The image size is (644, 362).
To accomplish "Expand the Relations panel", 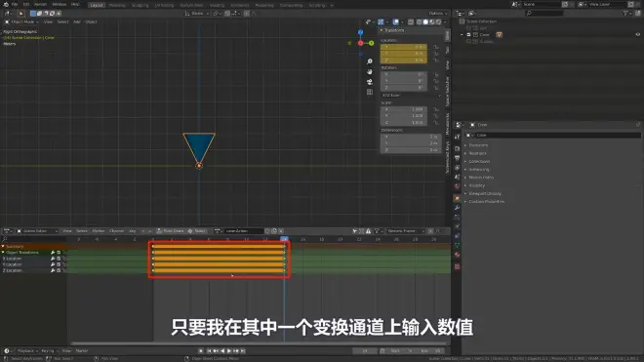I will point(477,153).
